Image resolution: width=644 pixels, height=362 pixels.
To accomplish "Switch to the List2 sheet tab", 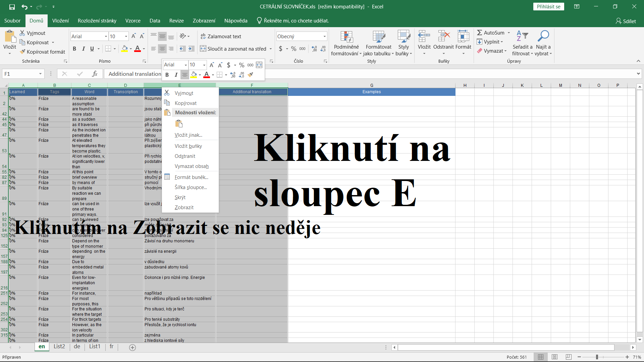I will 59,347.
